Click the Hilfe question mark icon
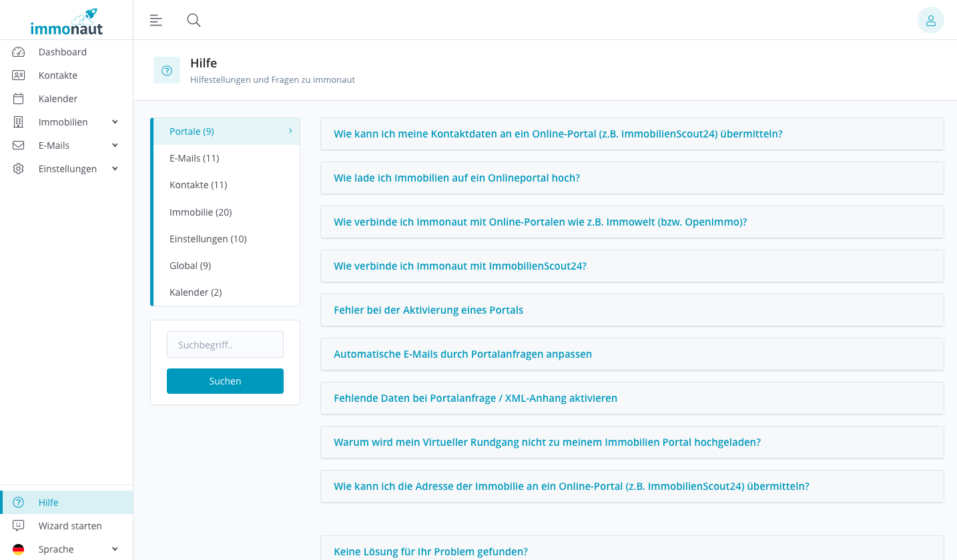957x560 pixels. pos(18,502)
